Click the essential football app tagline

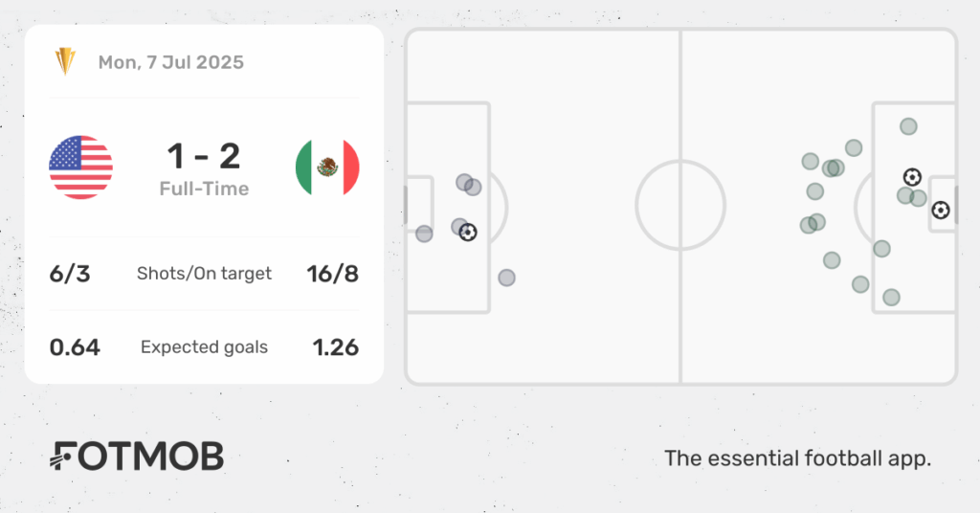coord(797,458)
